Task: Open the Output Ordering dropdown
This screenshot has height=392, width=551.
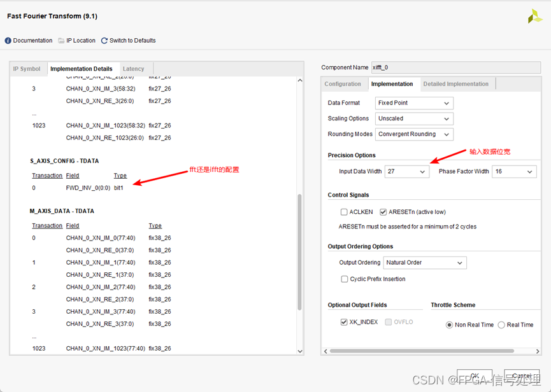Action: 425,263
